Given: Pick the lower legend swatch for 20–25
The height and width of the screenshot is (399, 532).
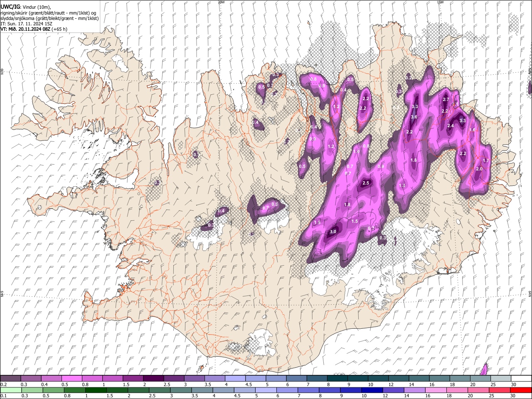Looking at the screenshot, I should click(478, 390).
